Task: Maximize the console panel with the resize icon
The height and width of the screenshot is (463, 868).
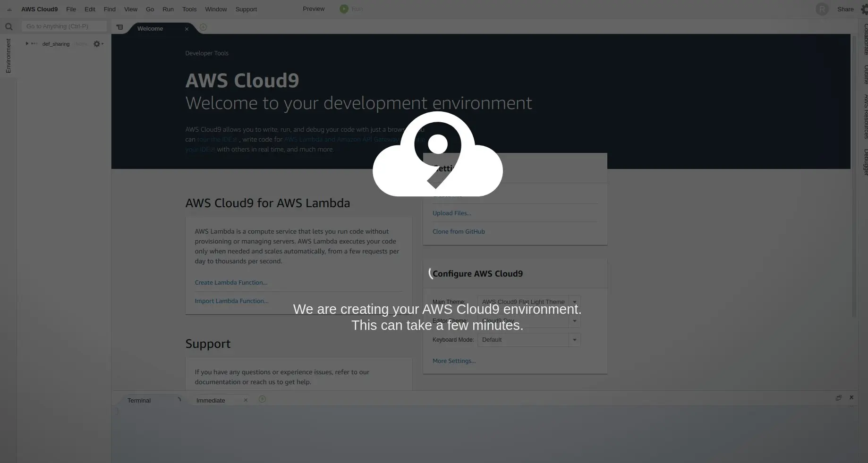Action: [839, 398]
